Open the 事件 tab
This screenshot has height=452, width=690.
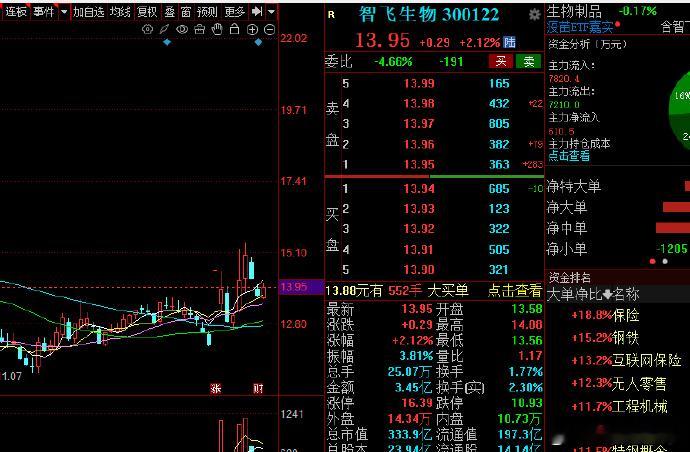tap(44, 12)
